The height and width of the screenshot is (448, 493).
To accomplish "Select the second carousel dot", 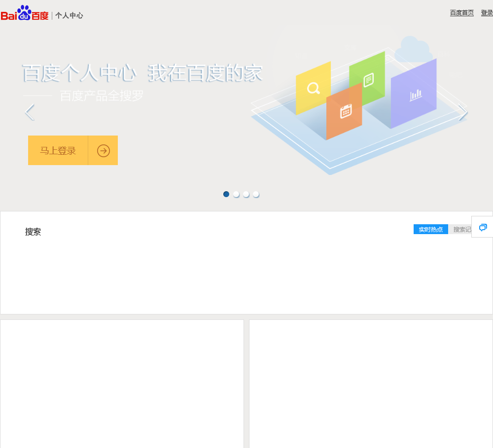I will 236,194.
